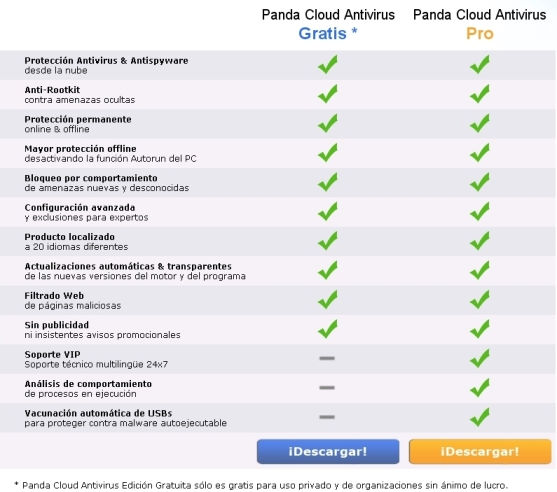Click Gratis checkmark for Bloqueo por comportamiento
Viewport: 557px width, 492px height.
coord(328,182)
